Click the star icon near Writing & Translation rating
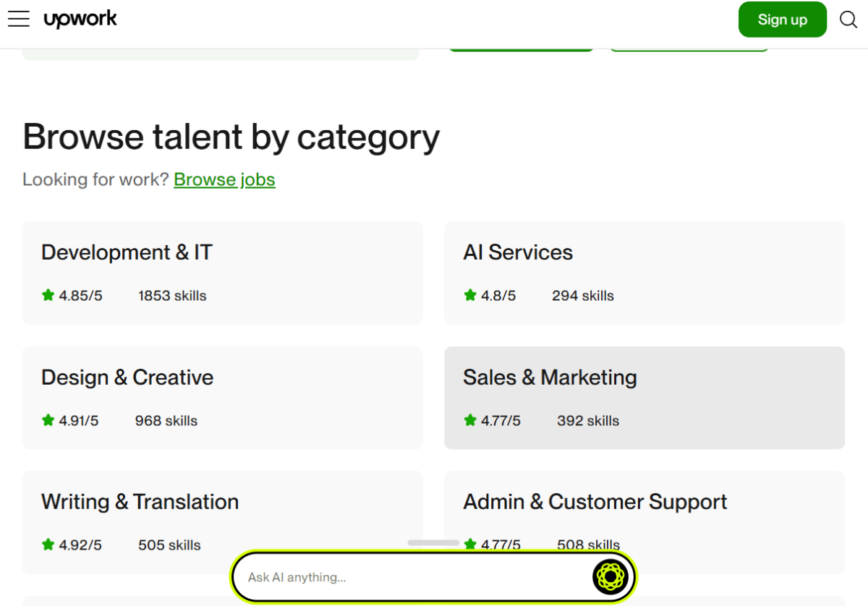 pos(48,545)
